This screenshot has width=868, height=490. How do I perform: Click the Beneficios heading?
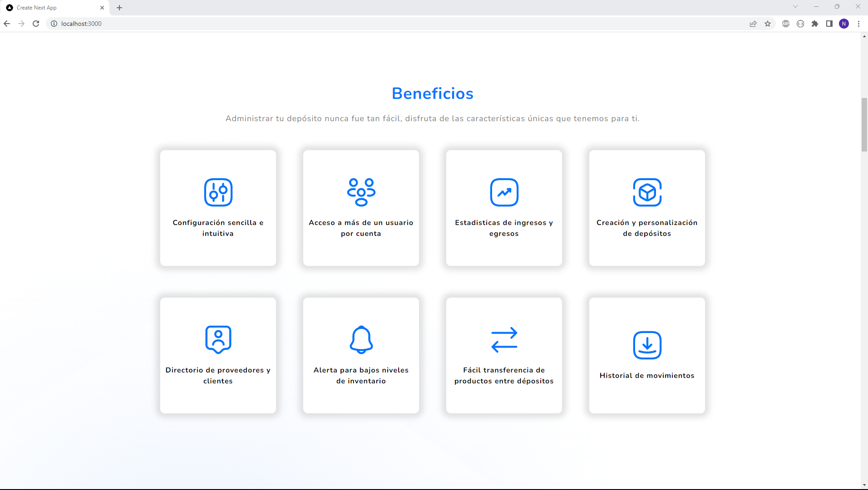432,93
